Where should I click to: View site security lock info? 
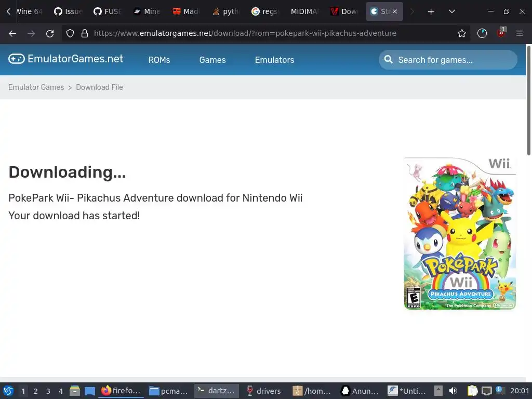click(85, 33)
